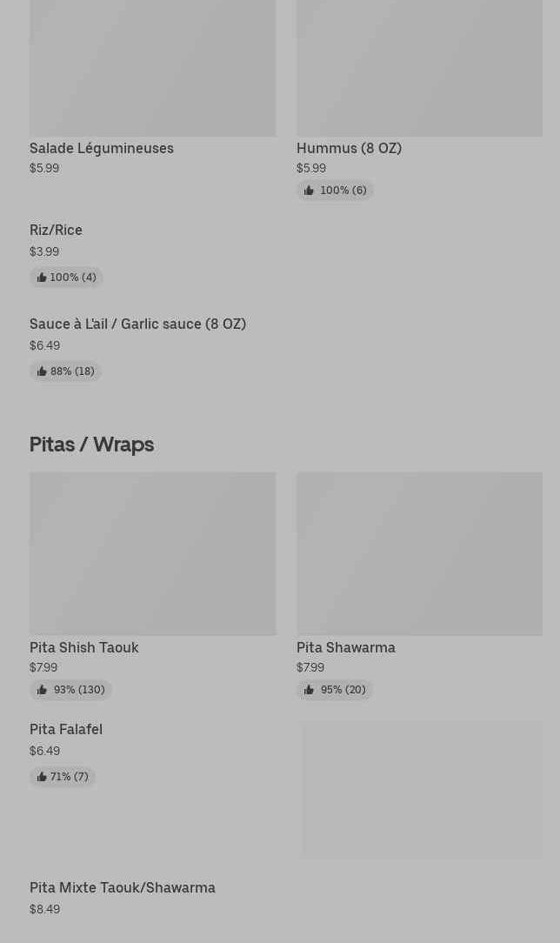Select the Riz/Rice menu item
560x943 pixels.
tap(56, 230)
